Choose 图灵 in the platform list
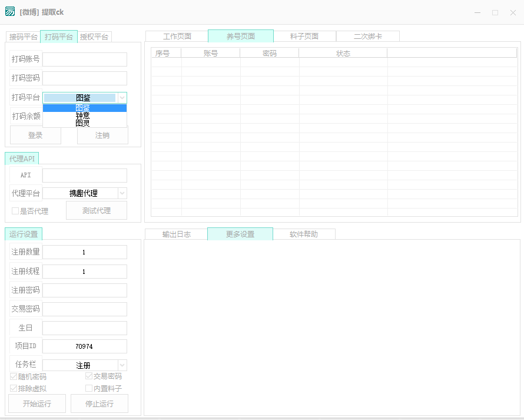The image size is (524, 420). coord(83,123)
